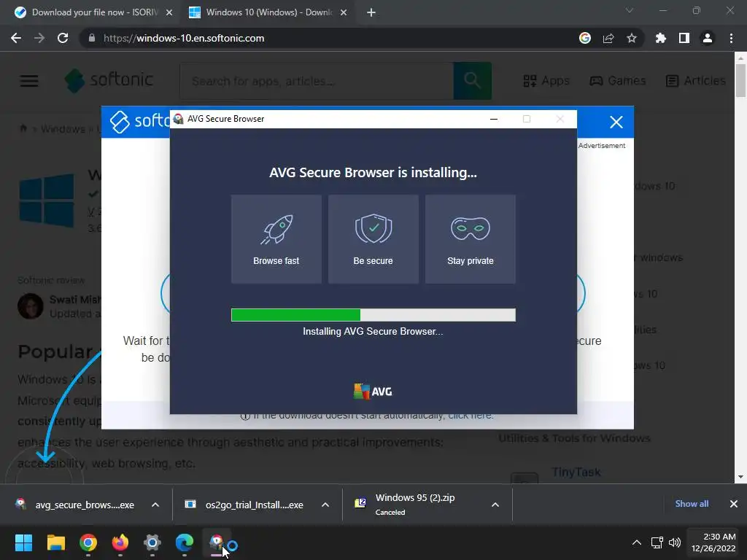Screen dimensions: 747x560
Task: Open clock and date 2:30 AM
Action: pyautogui.click(x=713, y=542)
